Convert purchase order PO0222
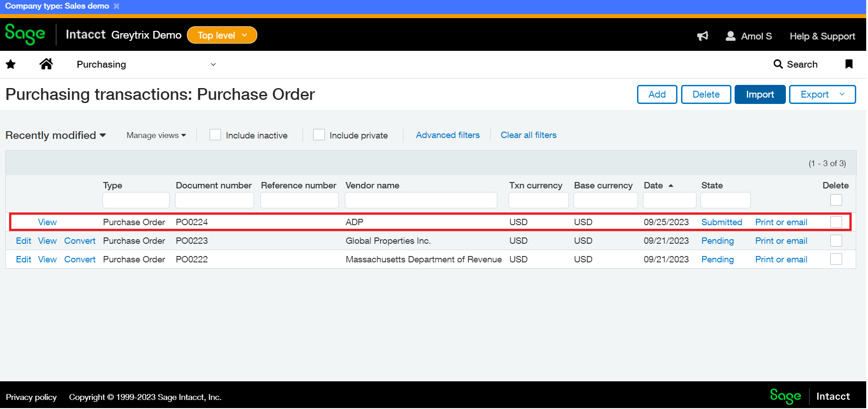 (x=80, y=259)
